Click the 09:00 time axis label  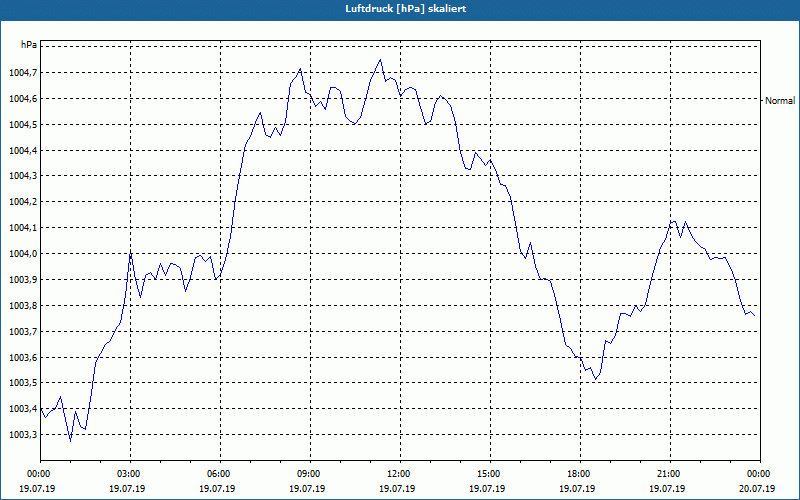coord(308,474)
